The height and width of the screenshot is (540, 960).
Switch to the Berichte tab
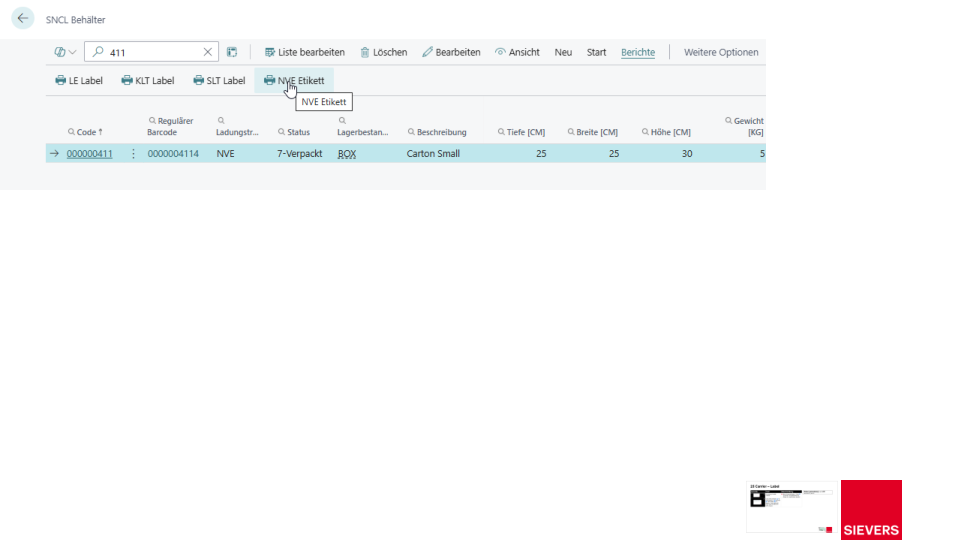(638, 52)
